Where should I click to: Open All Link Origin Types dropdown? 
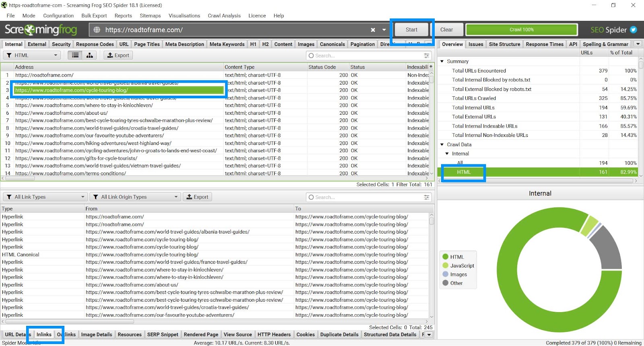(135, 197)
